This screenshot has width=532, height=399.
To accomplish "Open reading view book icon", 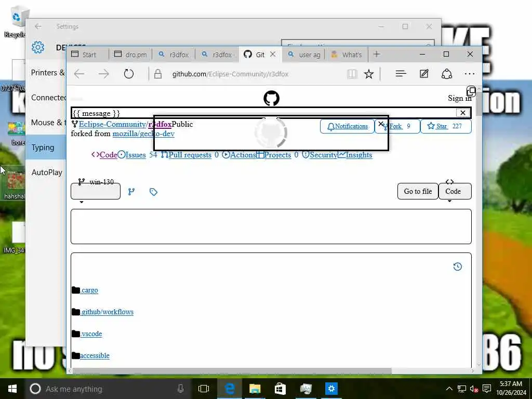I will (352, 74).
